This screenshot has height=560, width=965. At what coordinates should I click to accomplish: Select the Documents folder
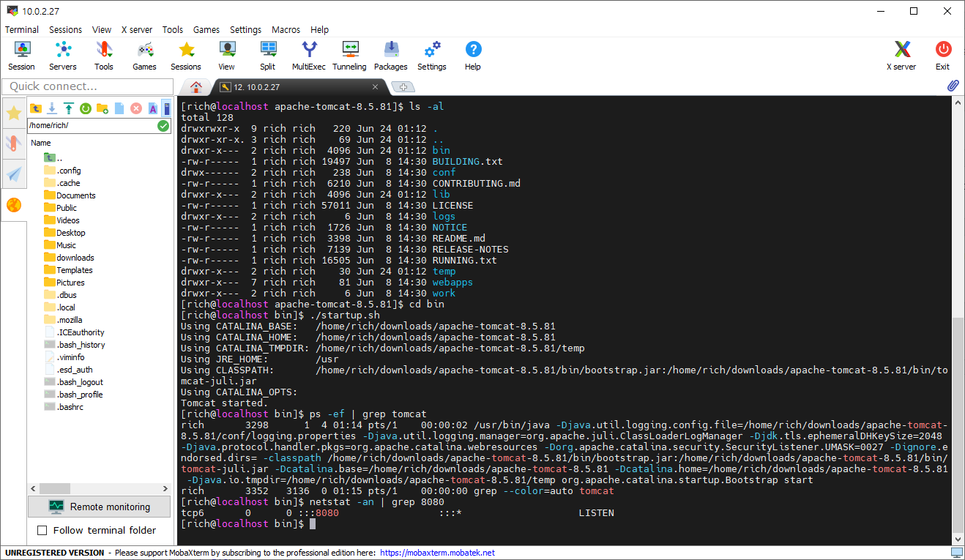pos(70,195)
